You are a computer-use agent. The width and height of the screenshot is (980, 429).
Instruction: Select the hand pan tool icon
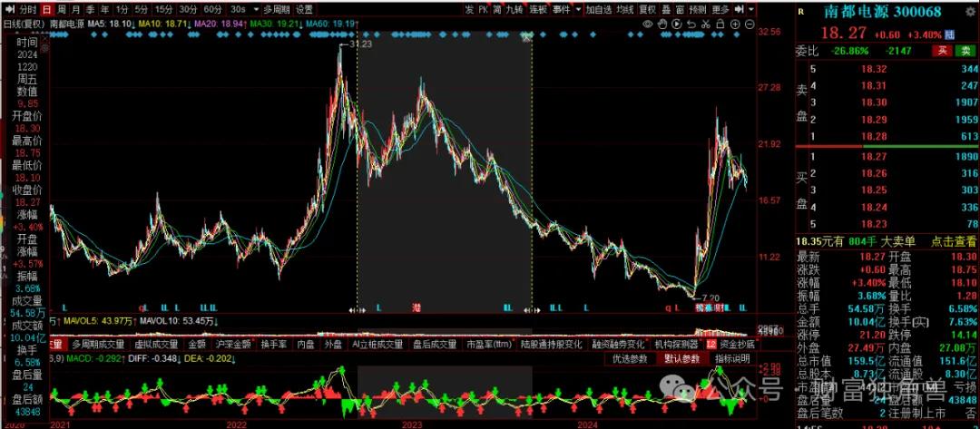(x=662, y=24)
